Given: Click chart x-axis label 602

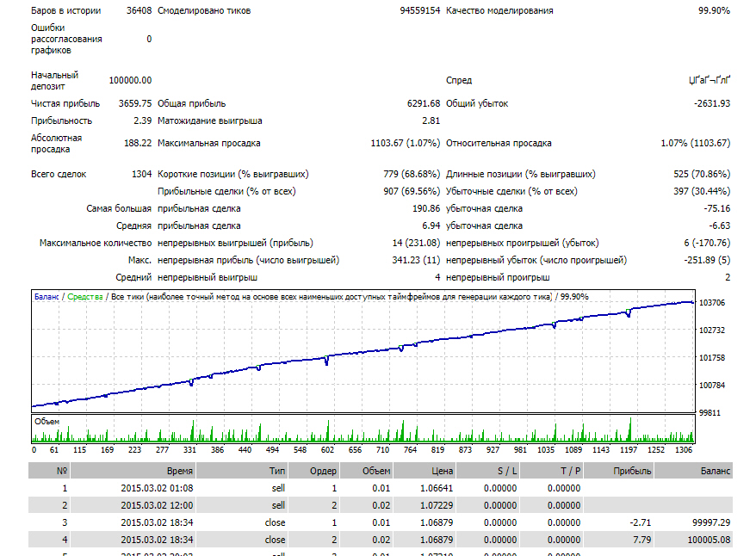Looking at the screenshot, I should pyautogui.click(x=327, y=450).
